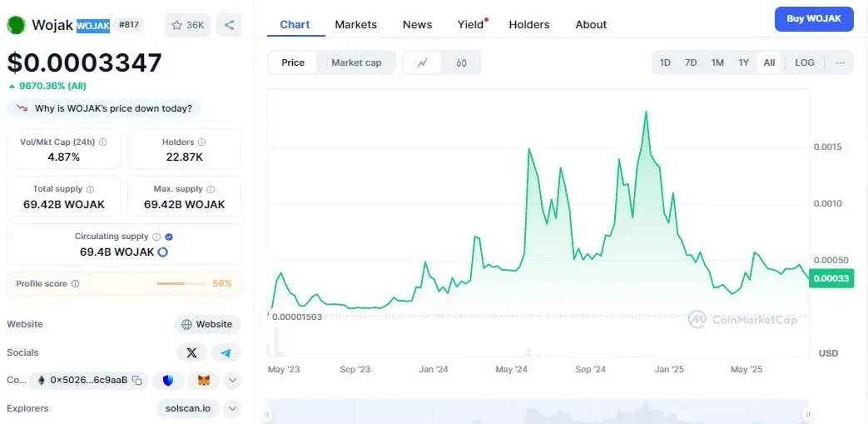The width and height of the screenshot is (868, 424).
Task: Click the Holders info icon
Action: (x=202, y=142)
